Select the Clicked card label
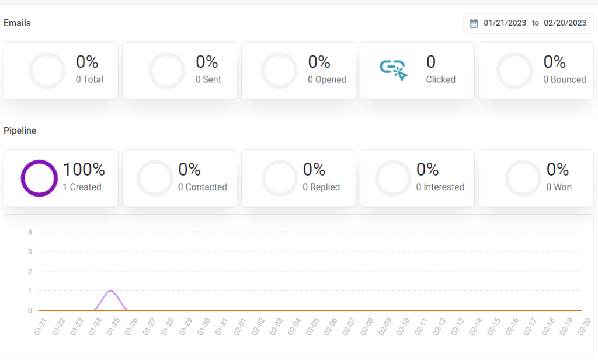The height and width of the screenshot is (364, 598). pos(440,79)
